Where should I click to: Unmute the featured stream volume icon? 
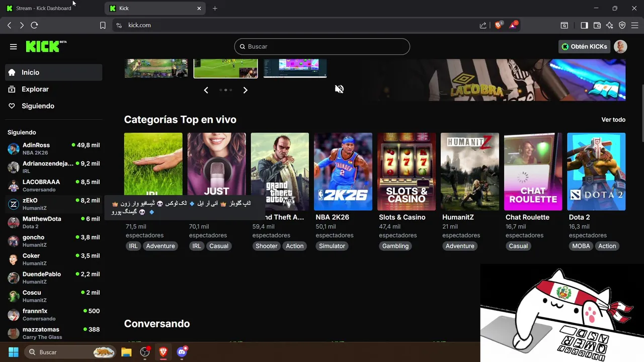point(340,89)
